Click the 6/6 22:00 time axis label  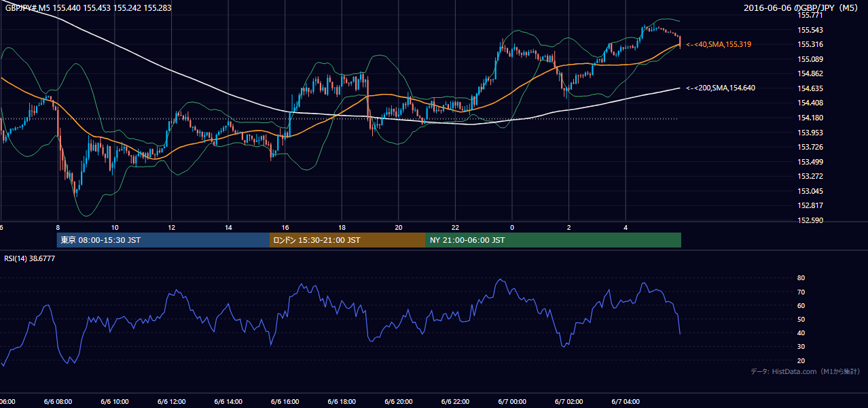pyautogui.click(x=455, y=402)
